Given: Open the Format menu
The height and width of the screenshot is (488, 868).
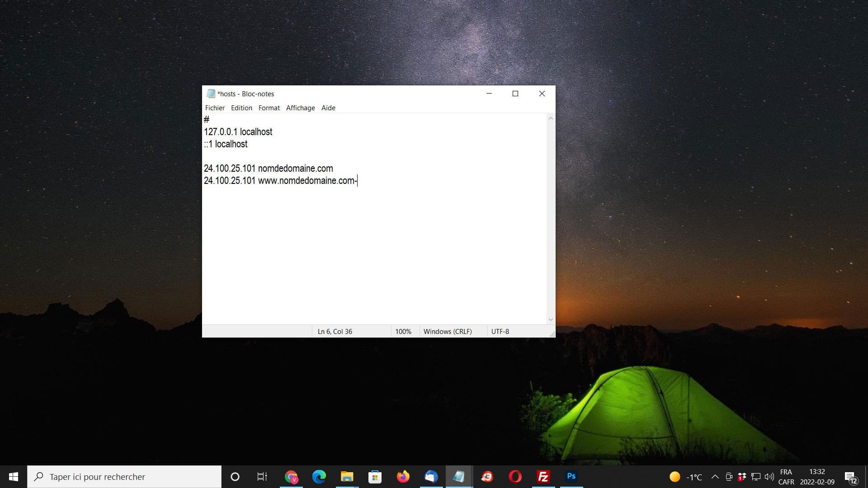Looking at the screenshot, I should pyautogui.click(x=269, y=108).
